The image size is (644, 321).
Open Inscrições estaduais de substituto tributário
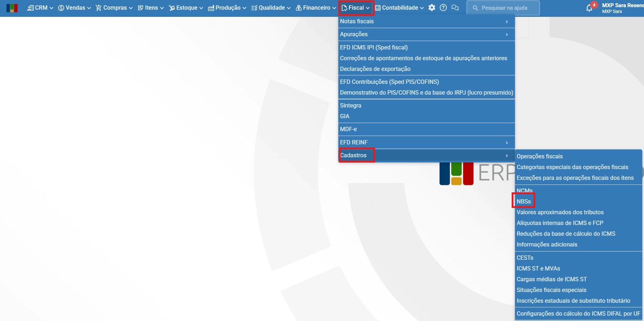point(579,301)
